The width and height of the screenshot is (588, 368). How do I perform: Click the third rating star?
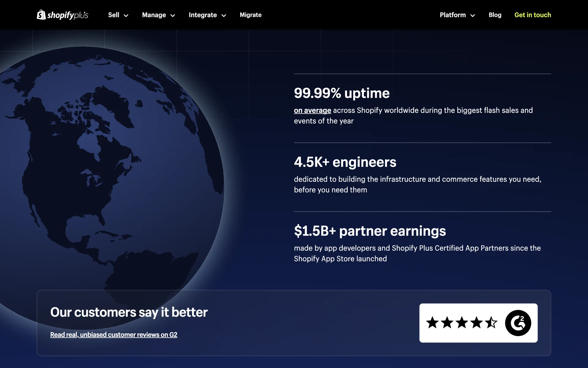[462, 323]
